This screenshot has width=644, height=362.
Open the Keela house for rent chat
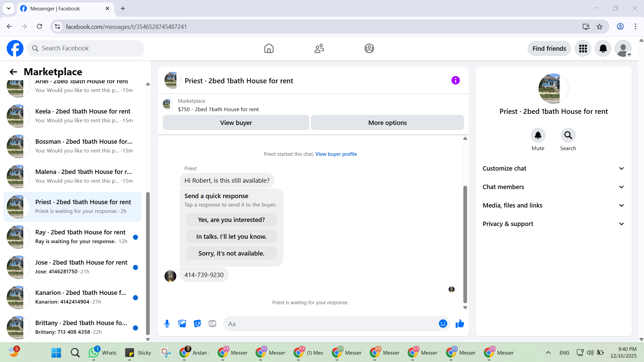pyautogui.click(x=72, y=116)
